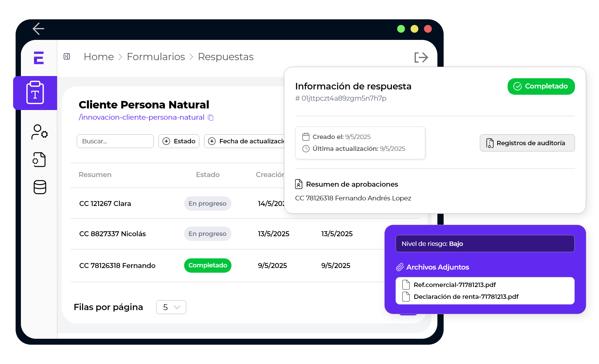599x364 pixels.
Task: Select Respuestas breadcrumb
Action: tap(226, 57)
